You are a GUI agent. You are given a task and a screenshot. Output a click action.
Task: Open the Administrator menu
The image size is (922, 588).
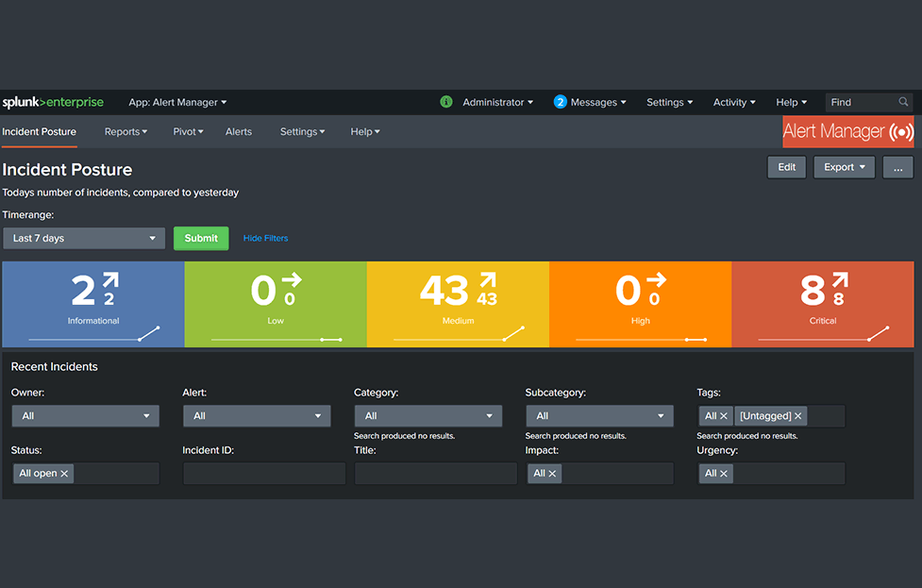(498, 102)
